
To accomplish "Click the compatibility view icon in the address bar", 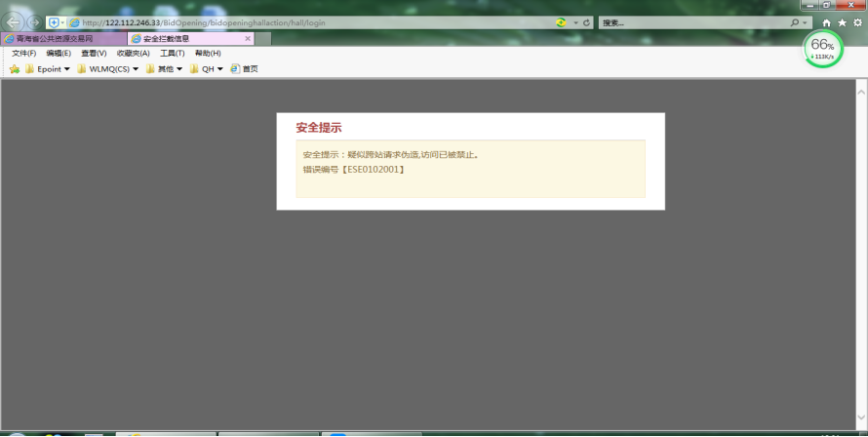I will (561, 22).
